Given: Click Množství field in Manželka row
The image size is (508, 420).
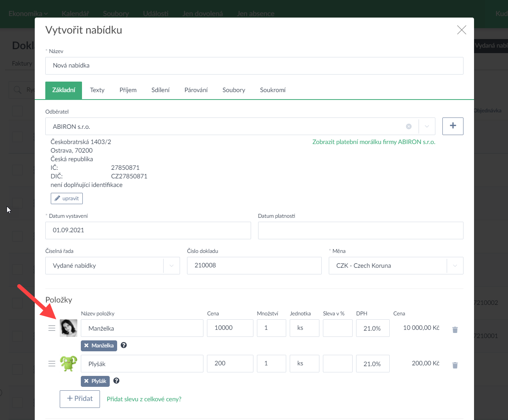Looking at the screenshot, I should (x=271, y=328).
